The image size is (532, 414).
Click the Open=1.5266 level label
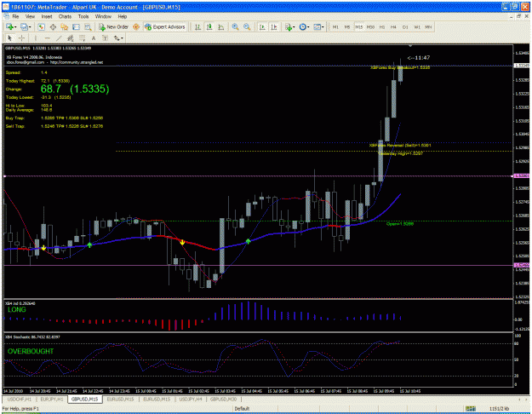click(x=400, y=224)
